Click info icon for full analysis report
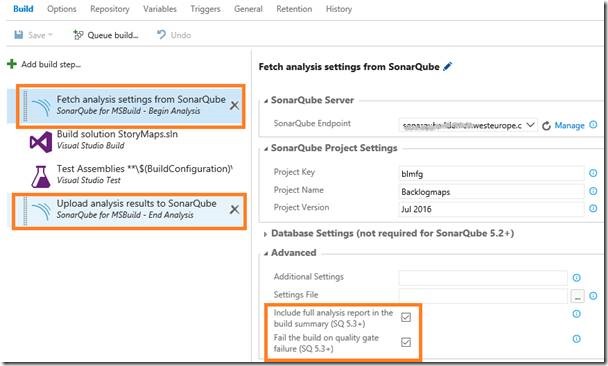The width and height of the screenshot is (608, 366). (x=577, y=314)
